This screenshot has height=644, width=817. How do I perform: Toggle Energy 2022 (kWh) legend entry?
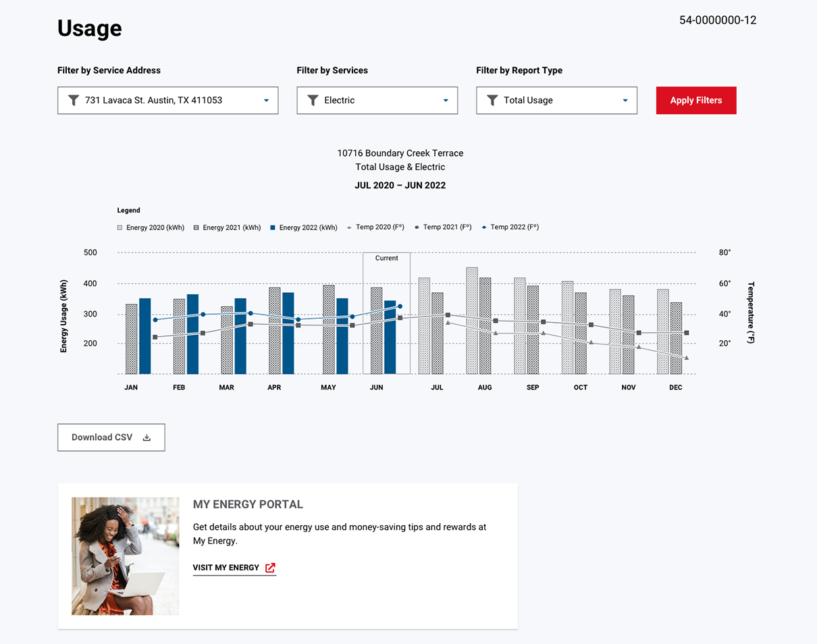303,227
